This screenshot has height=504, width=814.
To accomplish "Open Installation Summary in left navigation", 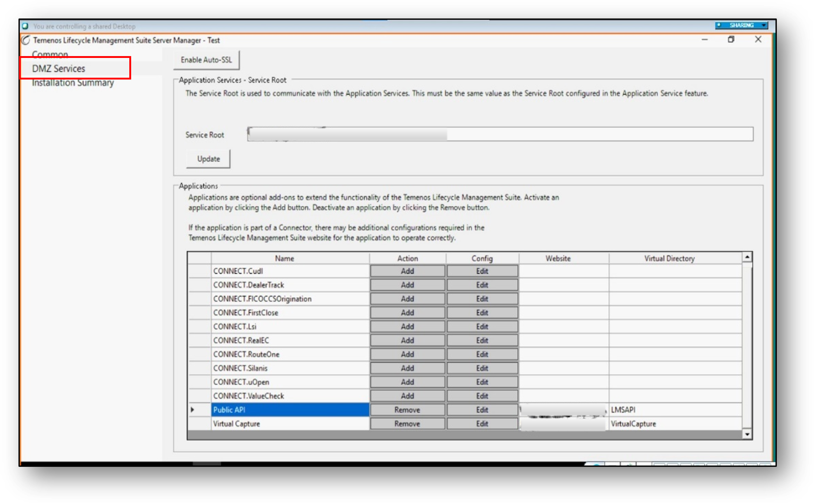I will click(73, 83).
